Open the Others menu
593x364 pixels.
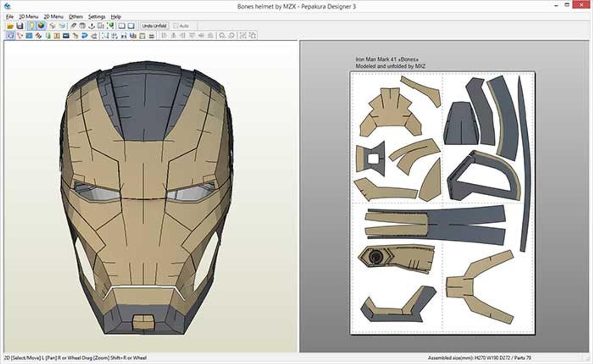click(x=76, y=17)
